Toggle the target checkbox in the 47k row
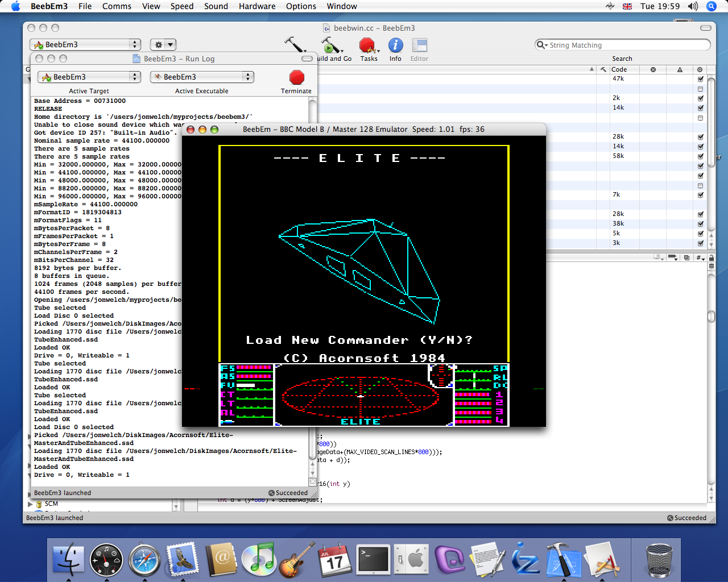Screen dimensions: 728x582 click(x=700, y=79)
